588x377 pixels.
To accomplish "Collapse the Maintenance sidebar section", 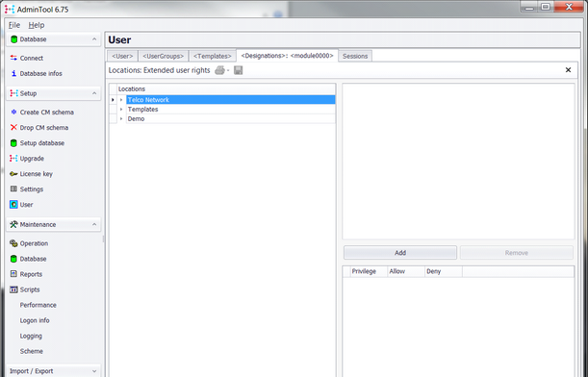I will pos(94,224).
